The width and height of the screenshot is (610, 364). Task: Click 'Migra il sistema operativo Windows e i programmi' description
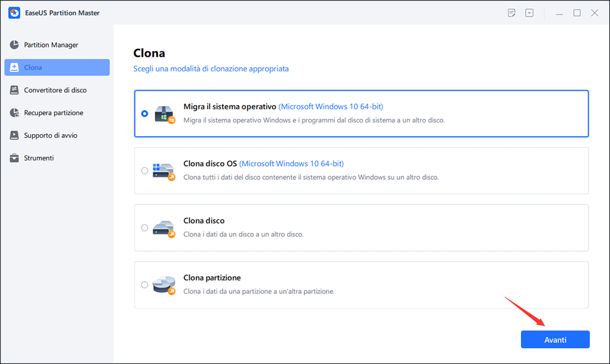click(x=314, y=120)
